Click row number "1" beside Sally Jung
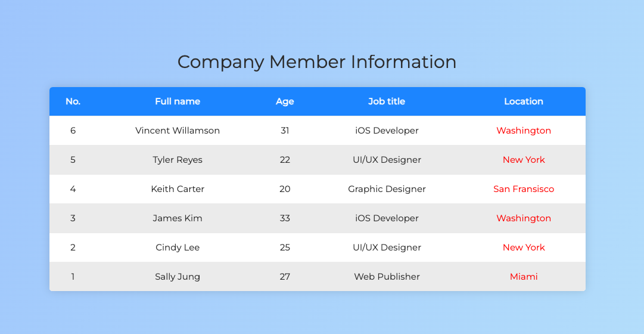Image resolution: width=644 pixels, height=334 pixels. tap(73, 276)
